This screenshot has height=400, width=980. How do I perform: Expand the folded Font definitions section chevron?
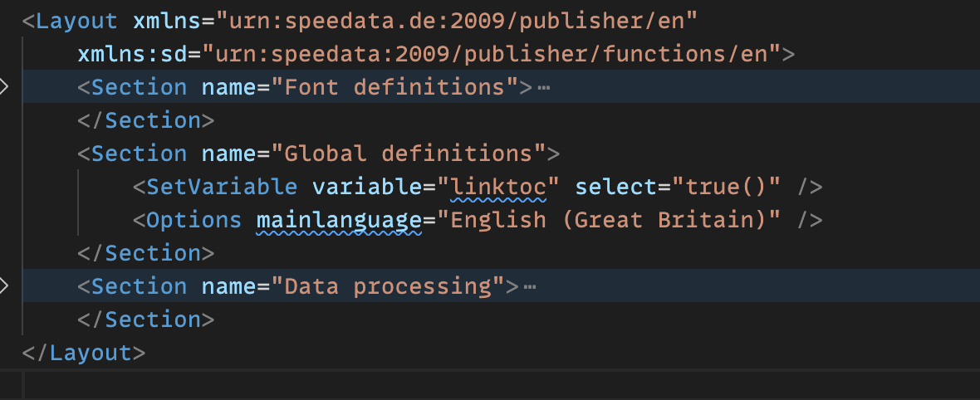click(x=5, y=87)
